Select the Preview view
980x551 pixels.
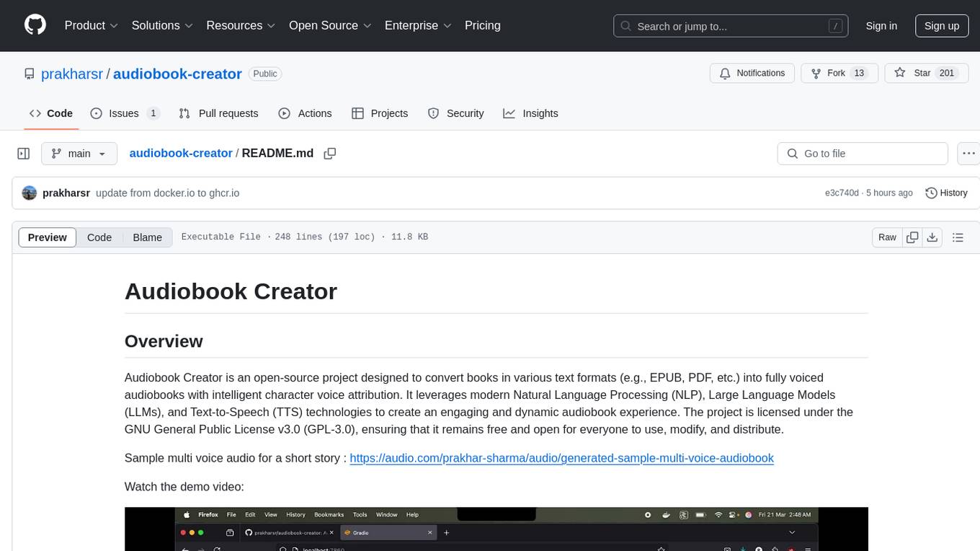pyautogui.click(x=48, y=237)
